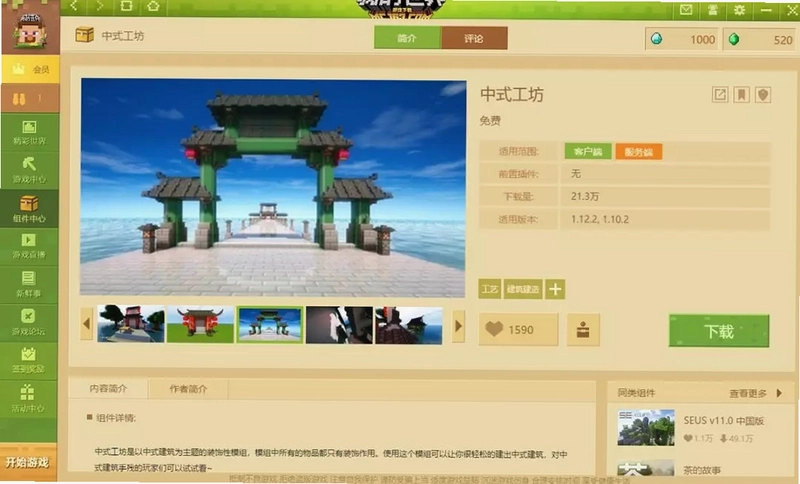The height and width of the screenshot is (484, 800).
Task: Click the 免费 price label
Action: coord(490,121)
